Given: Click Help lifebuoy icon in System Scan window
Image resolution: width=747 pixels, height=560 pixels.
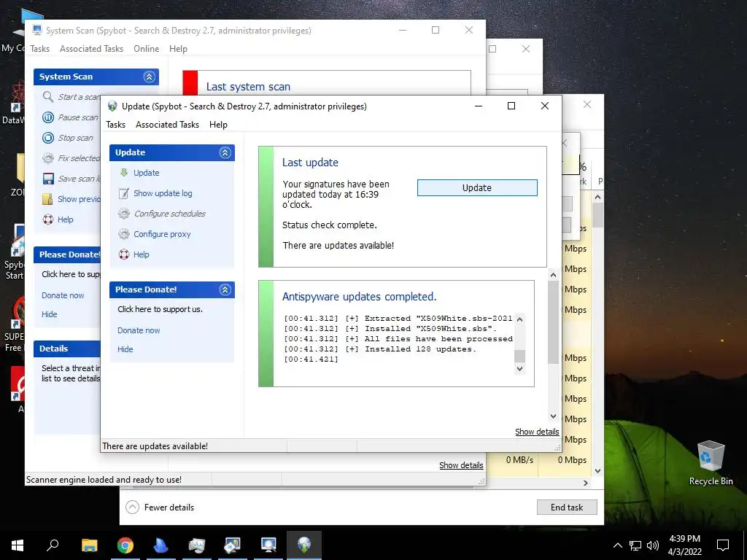Looking at the screenshot, I should coord(48,219).
